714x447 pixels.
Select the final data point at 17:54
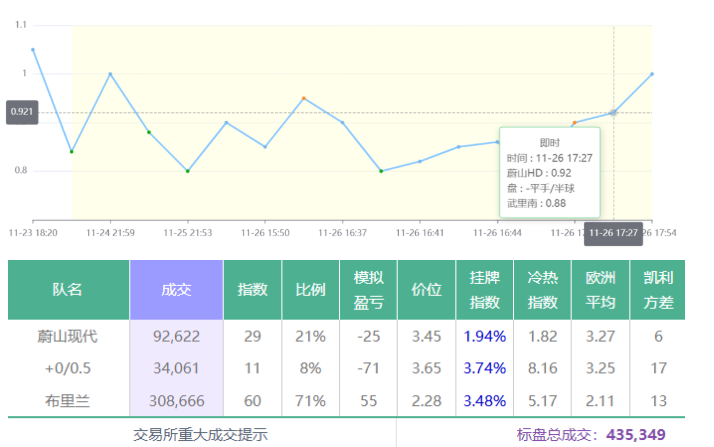click(x=652, y=74)
